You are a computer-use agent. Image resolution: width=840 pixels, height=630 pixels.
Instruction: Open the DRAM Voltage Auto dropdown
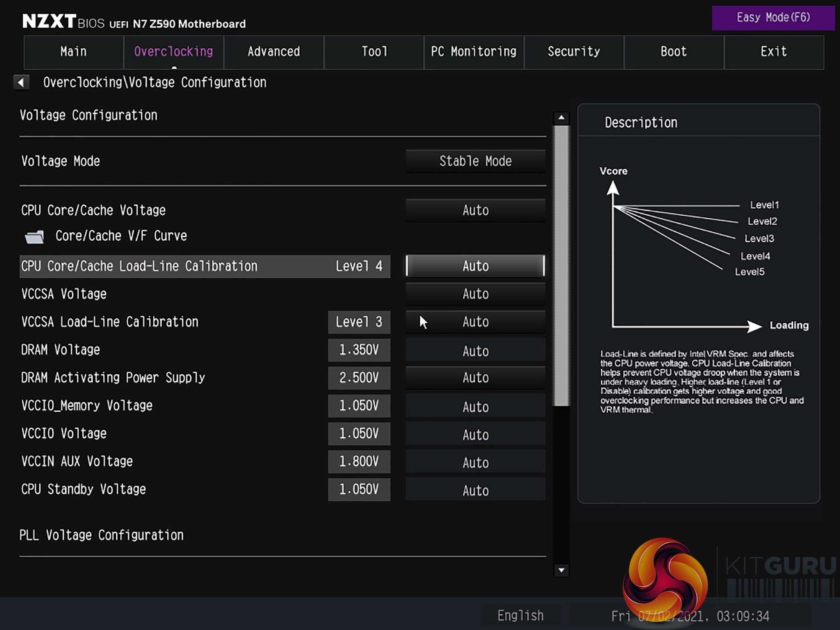pyautogui.click(x=475, y=351)
